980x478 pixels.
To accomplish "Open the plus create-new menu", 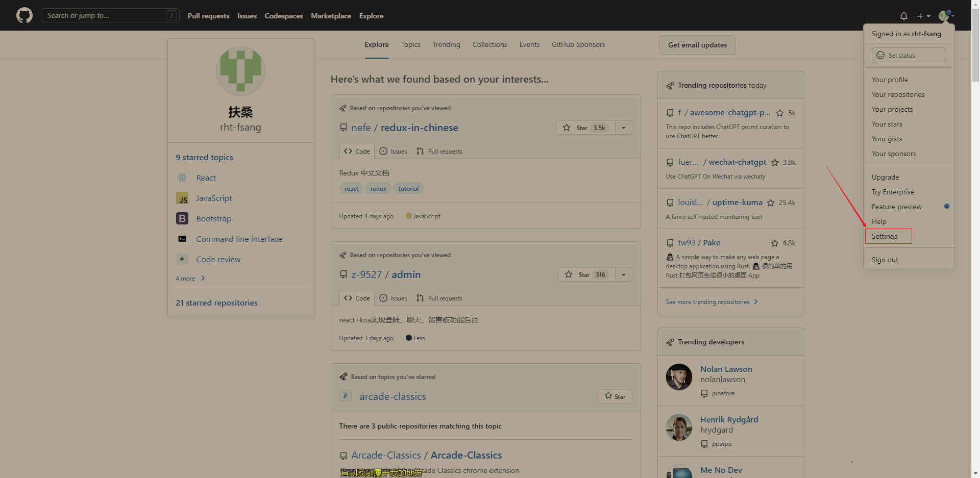I will [923, 16].
